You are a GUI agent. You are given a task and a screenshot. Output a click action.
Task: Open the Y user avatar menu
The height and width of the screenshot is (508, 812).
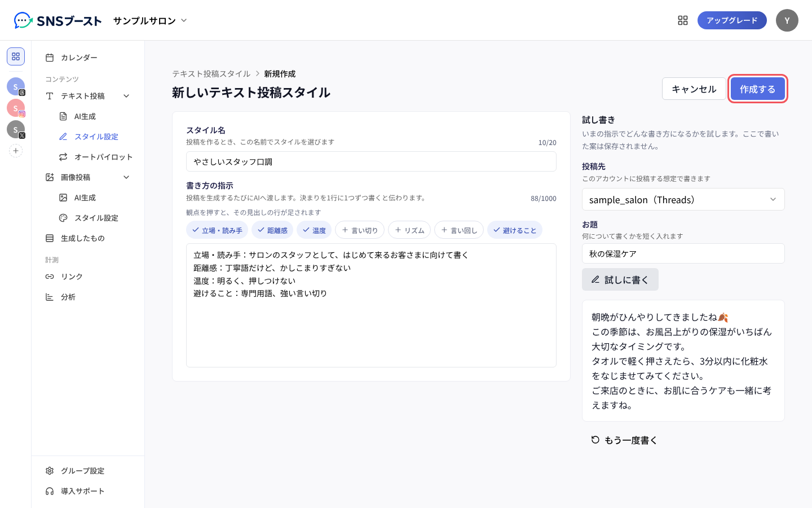pos(787,20)
